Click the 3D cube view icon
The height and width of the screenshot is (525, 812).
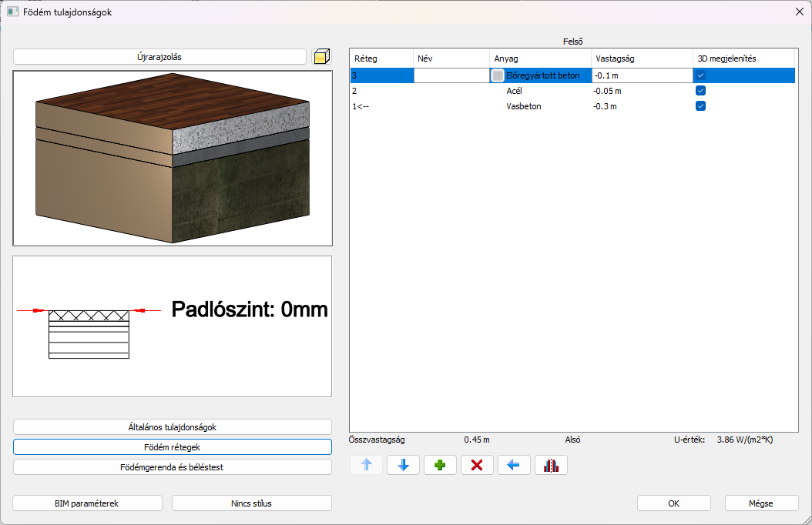[x=321, y=56]
